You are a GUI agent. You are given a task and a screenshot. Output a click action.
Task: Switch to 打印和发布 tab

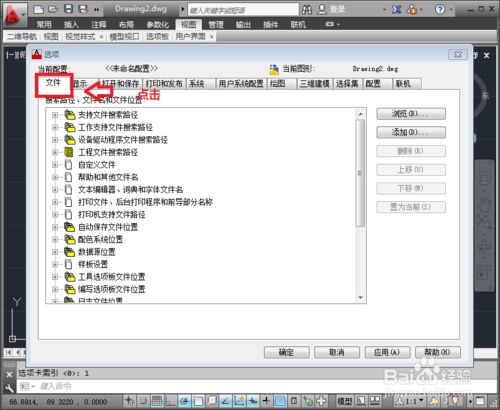tap(164, 84)
